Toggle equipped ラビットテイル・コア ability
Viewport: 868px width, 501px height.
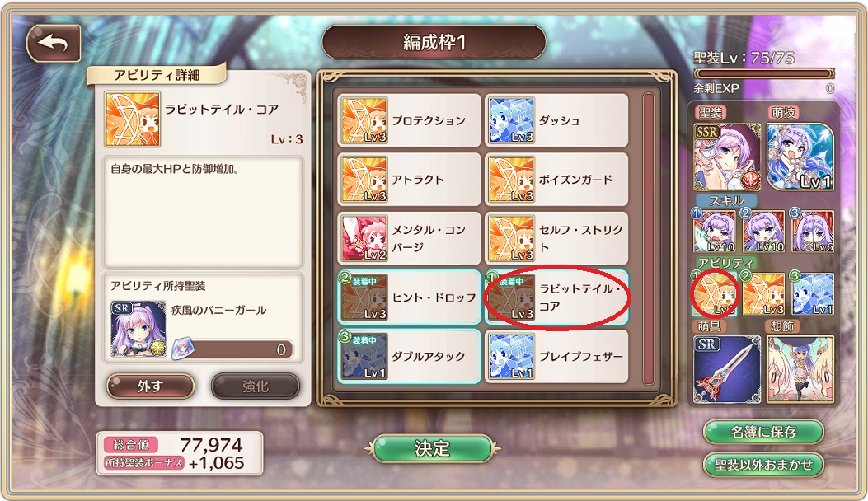(556, 297)
